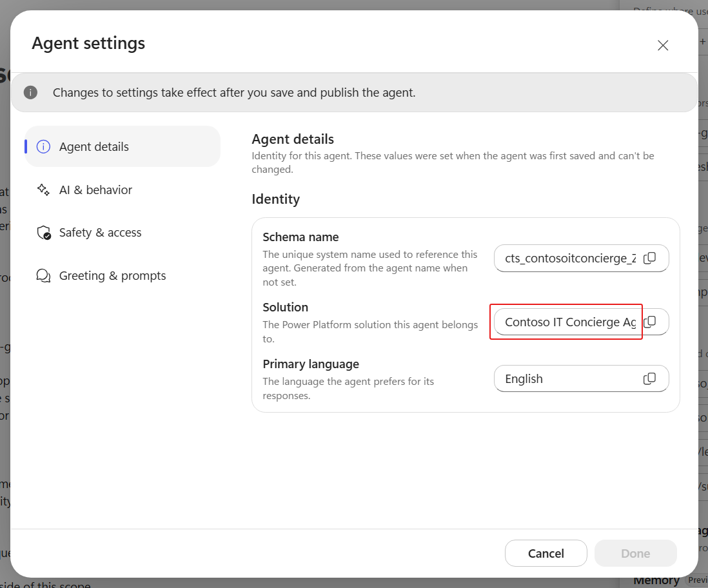Click the Agent settings dialog title
The image size is (708, 588).
coord(88,43)
